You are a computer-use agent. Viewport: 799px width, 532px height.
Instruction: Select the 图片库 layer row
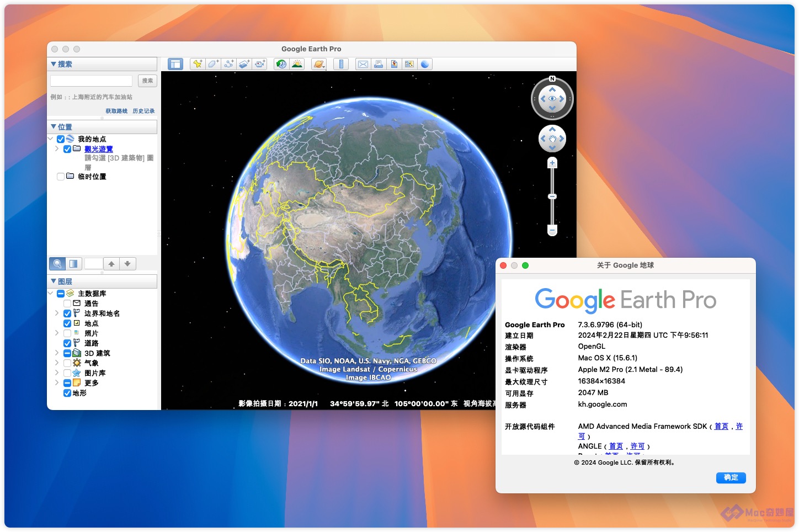pyautogui.click(x=95, y=373)
